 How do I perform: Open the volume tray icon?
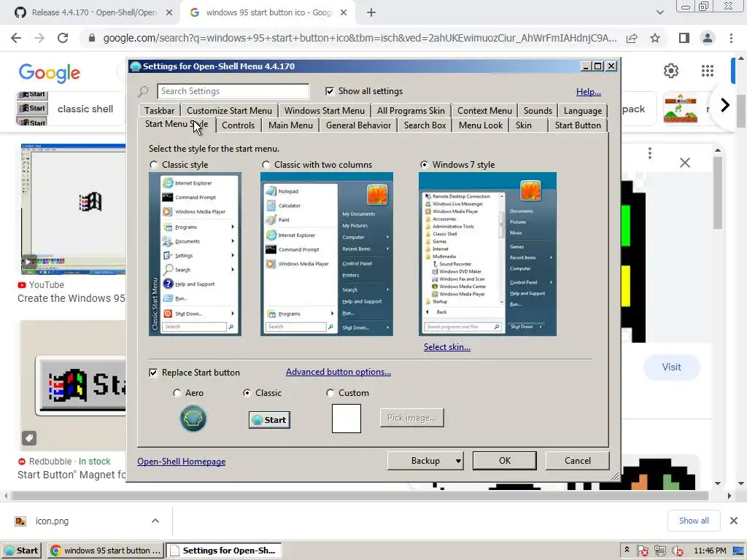(x=677, y=551)
